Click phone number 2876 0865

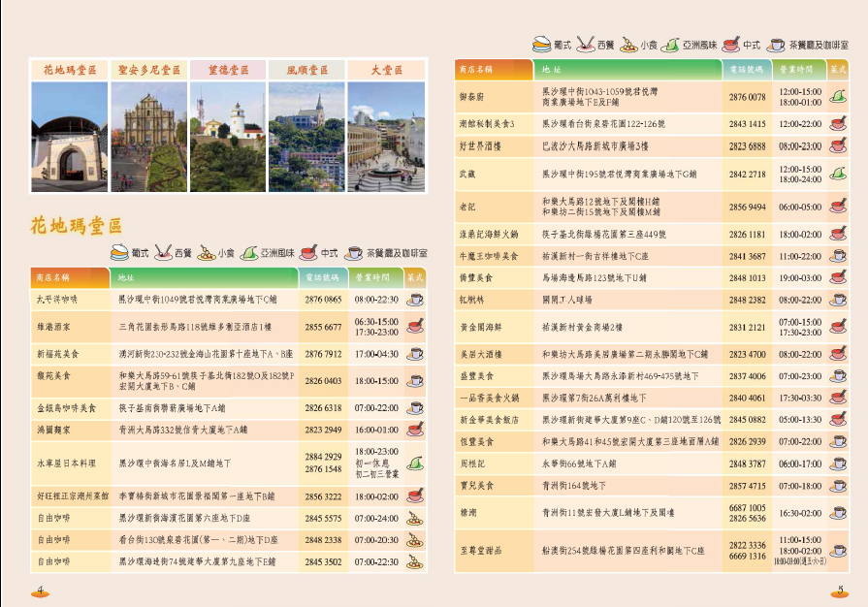coord(323,301)
